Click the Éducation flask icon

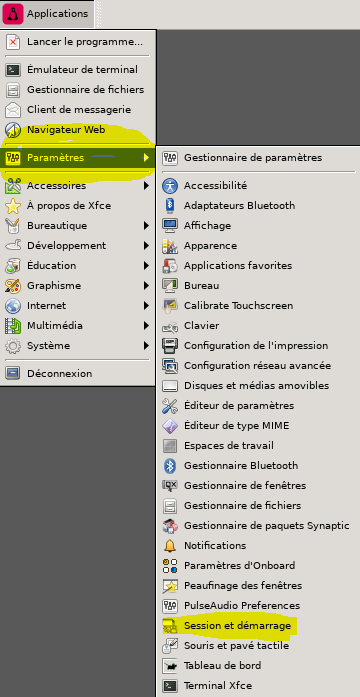click(13, 266)
